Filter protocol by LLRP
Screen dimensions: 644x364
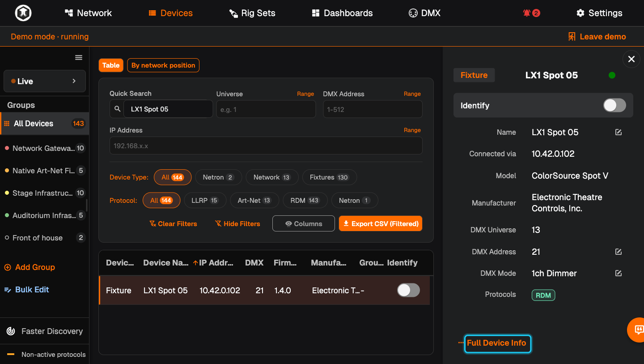point(204,200)
